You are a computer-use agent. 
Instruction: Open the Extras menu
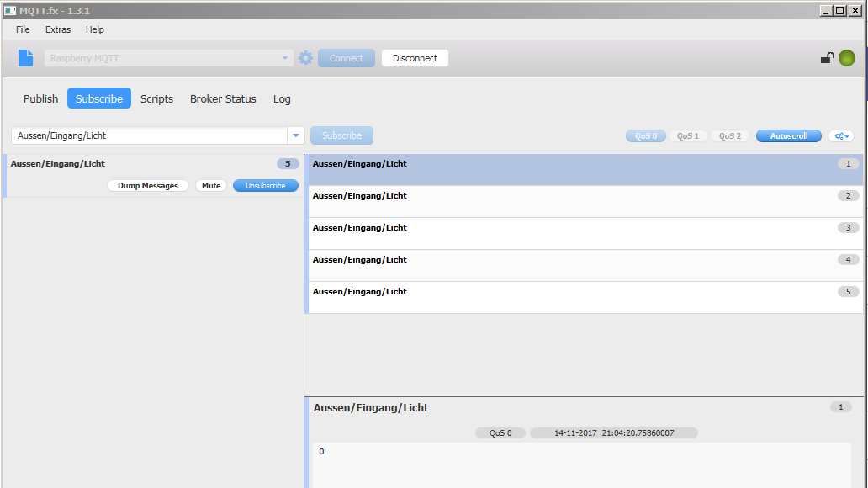[x=57, y=29]
